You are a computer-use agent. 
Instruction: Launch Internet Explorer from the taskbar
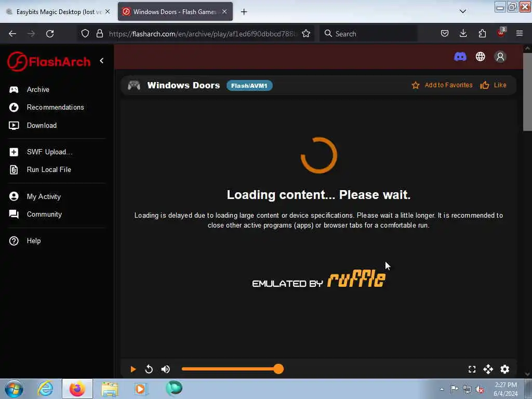click(x=46, y=389)
